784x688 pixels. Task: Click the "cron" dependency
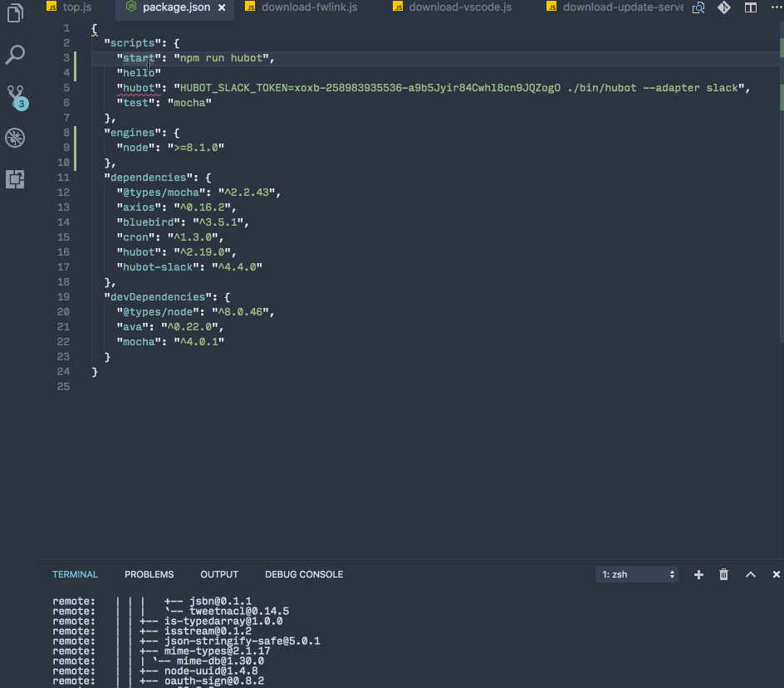point(135,237)
